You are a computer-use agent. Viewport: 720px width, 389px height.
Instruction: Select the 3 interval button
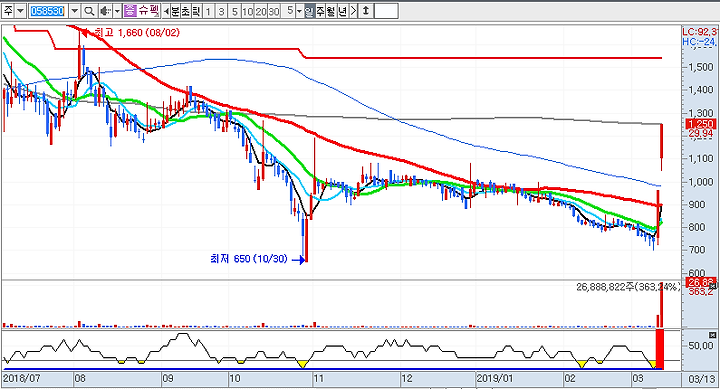tap(221, 11)
